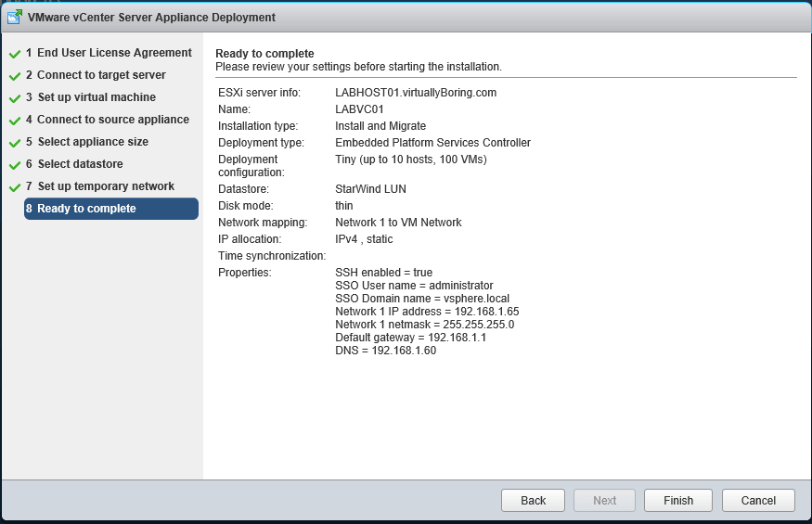Click green checkmark beside Set up temporary network
Viewport: 812px width, 524px height.
[x=15, y=187]
